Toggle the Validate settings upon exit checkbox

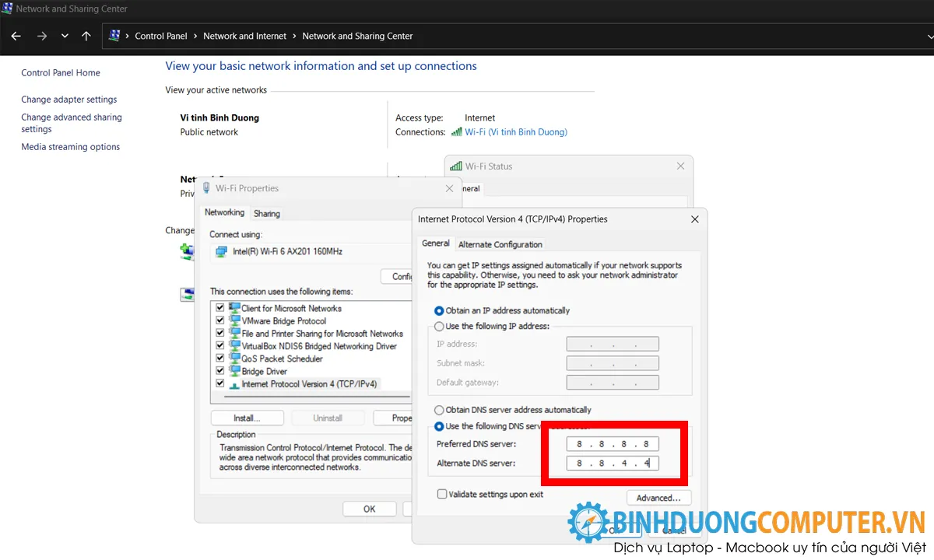[x=441, y=494]
